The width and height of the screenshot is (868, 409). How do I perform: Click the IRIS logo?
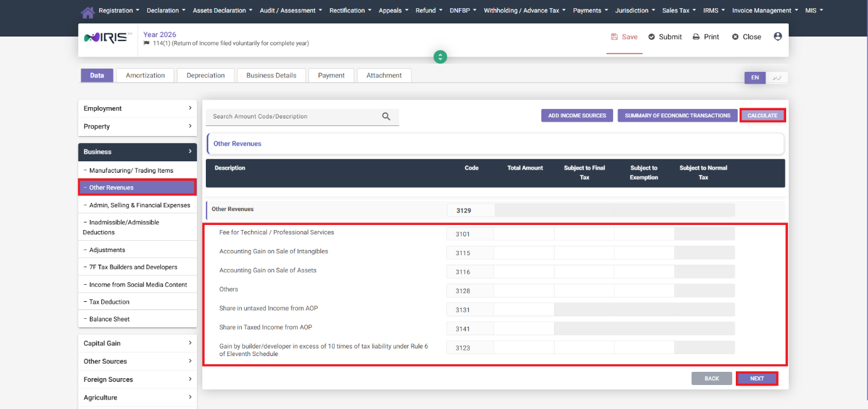point(108,38)
